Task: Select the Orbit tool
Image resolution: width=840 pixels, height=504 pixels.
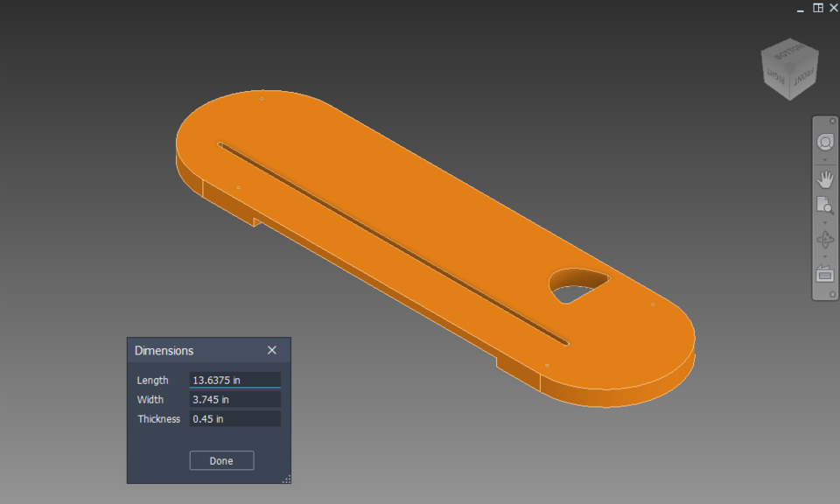Action: tap(824, 238)
